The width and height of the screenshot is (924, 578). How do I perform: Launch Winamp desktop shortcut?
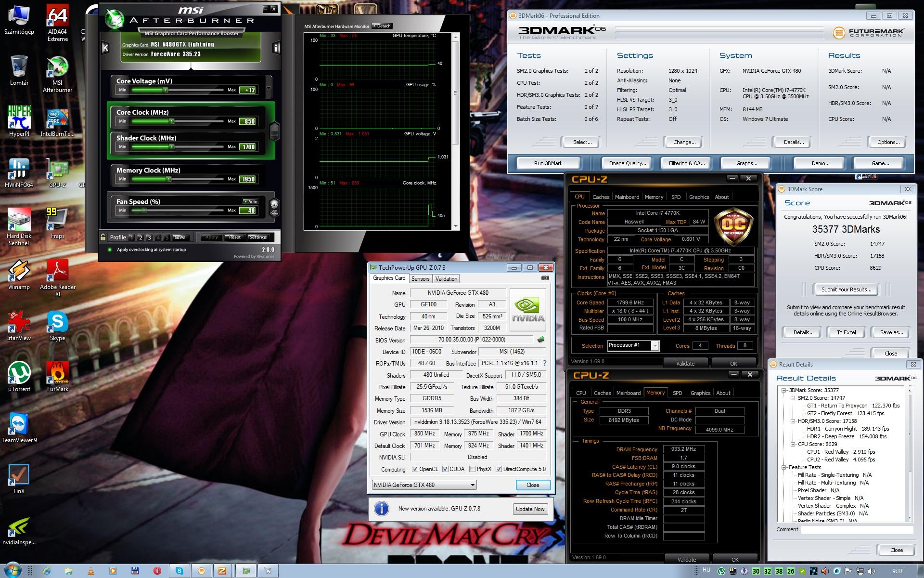[x=19, y=275]
